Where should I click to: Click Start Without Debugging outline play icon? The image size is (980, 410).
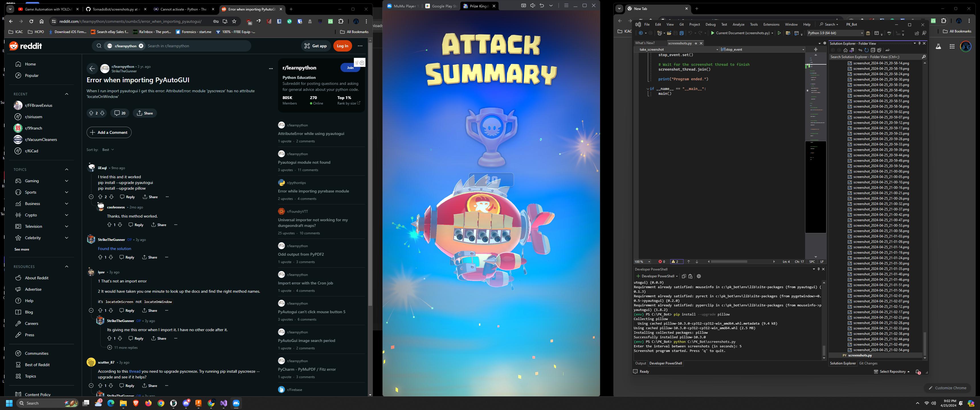(779, 33)
